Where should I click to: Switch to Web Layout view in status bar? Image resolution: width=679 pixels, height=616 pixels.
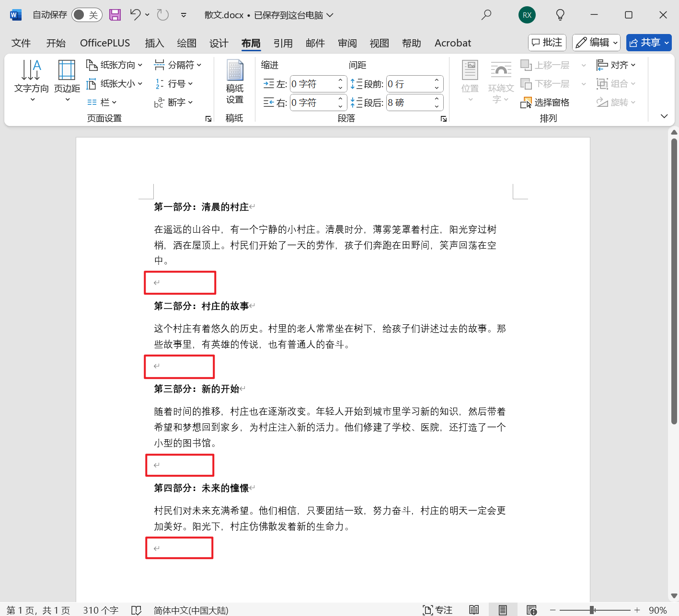[531, 610]
